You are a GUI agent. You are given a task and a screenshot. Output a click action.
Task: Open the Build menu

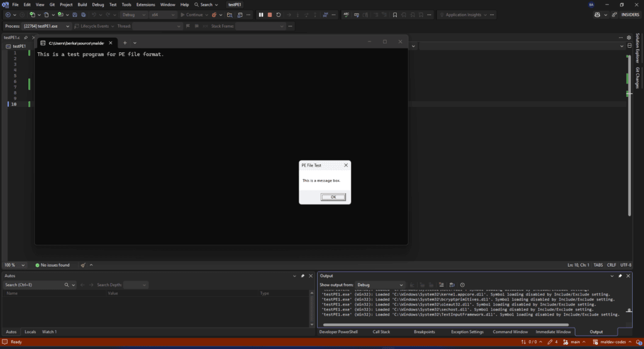tap(82, 4)
